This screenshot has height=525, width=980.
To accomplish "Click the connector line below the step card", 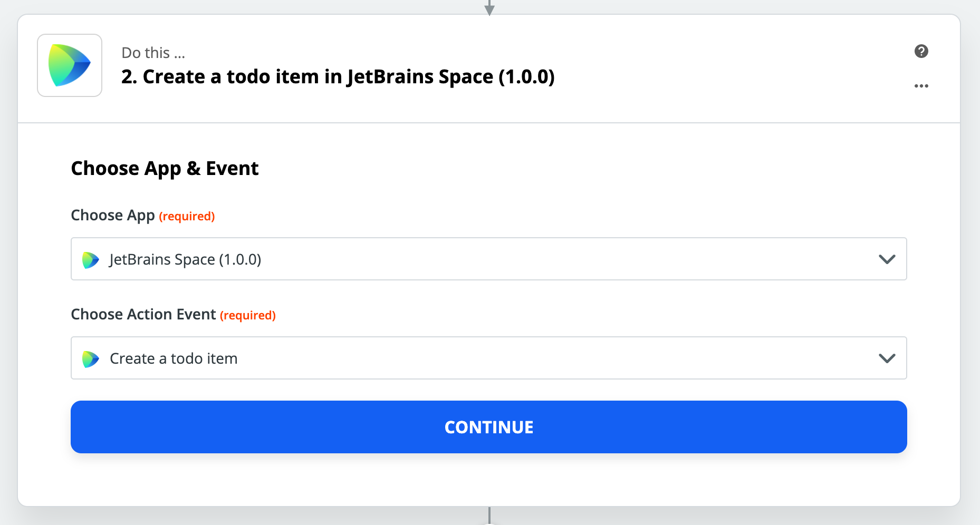I will 489,515.
